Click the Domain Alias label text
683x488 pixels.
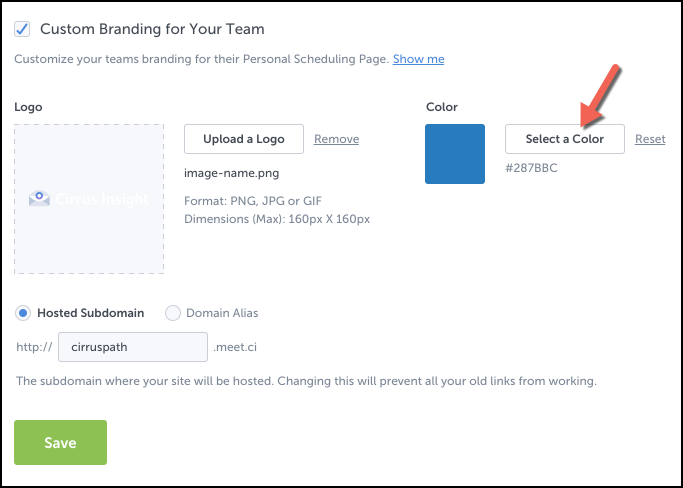coord(222,313)
